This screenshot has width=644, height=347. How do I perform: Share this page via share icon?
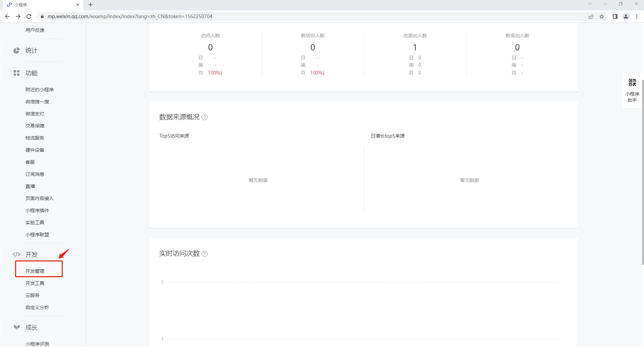pyautogui.click(x=591, y=16)
